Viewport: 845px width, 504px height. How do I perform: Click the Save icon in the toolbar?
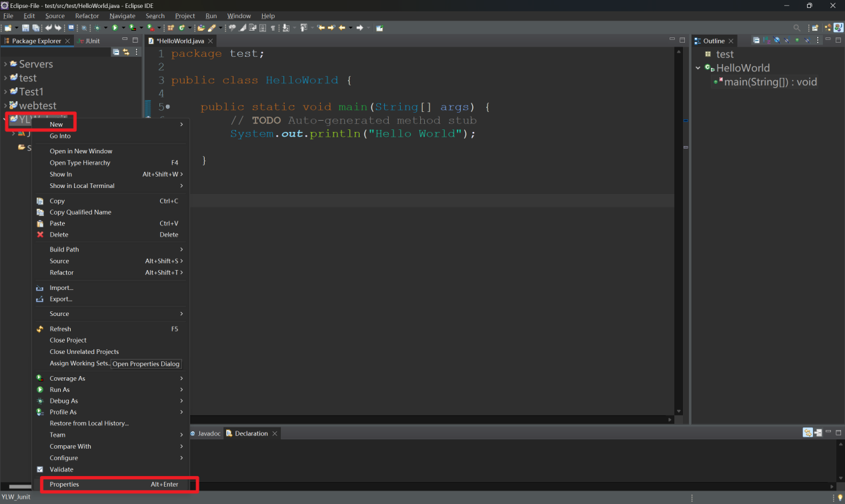tap(25, 28)
